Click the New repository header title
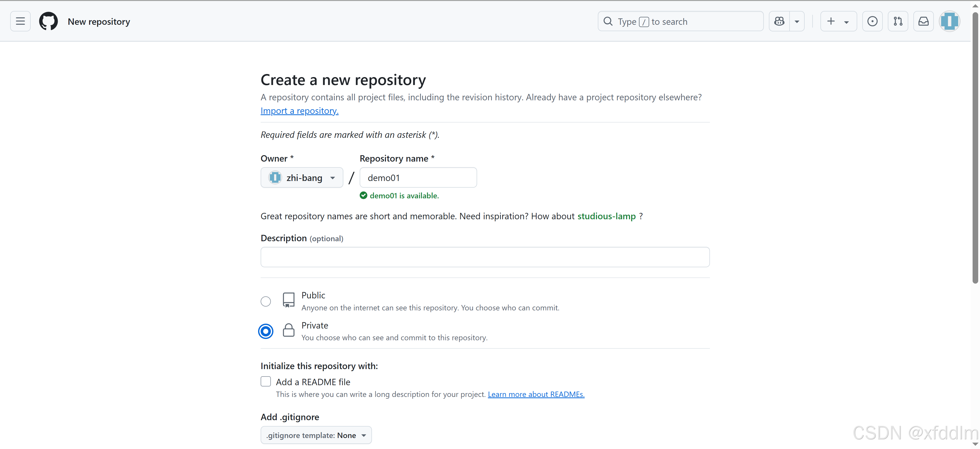Viewport: 980px width, 449px height. (99, 22)
